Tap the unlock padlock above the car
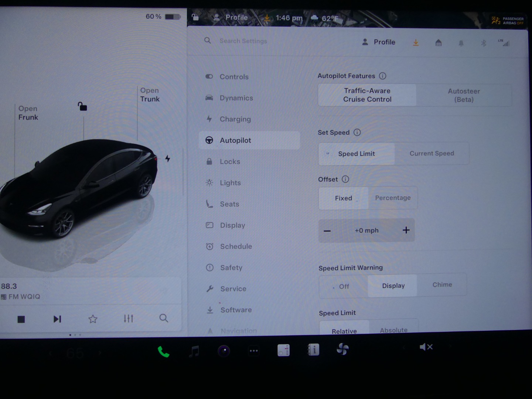This screenshot has width=532, height=399. pyautogui.click(x=82, y=107)
